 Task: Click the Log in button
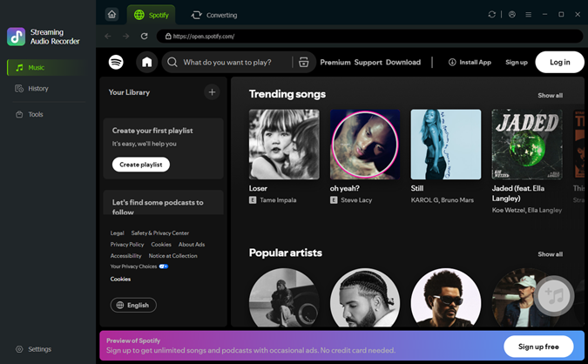pyautogui.click(x=559, y=62)
